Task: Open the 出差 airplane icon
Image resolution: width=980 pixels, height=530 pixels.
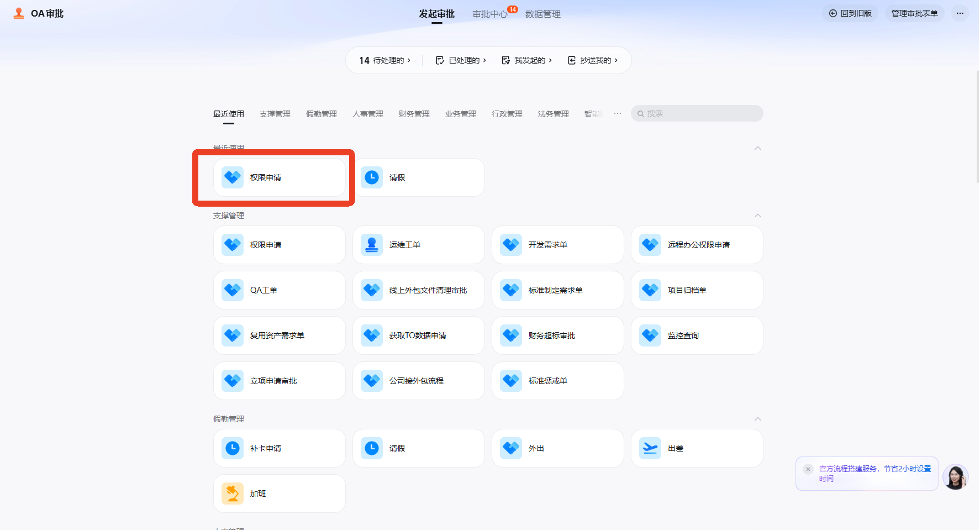Action: pyautogui.click(x=650, y=448)
